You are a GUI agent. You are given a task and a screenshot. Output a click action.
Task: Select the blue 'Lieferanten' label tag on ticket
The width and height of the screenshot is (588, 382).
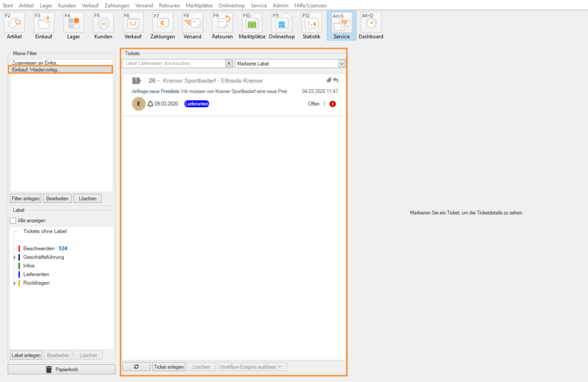pyautogui.click(x=196, y=104)
